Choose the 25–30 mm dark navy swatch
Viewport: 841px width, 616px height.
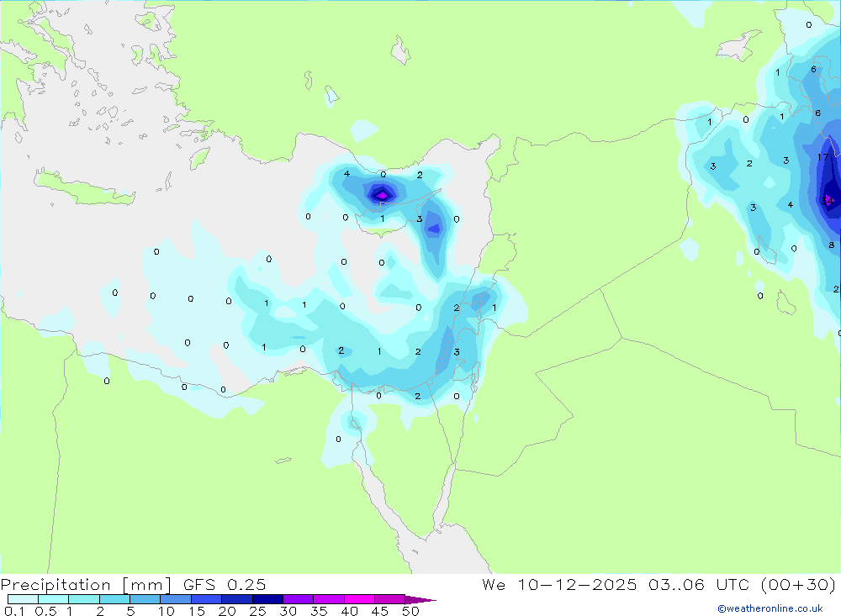tap(267, 599)
